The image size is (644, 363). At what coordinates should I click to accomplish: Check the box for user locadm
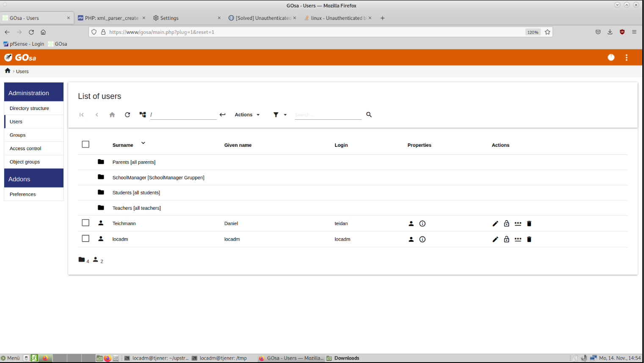[85, 238]
